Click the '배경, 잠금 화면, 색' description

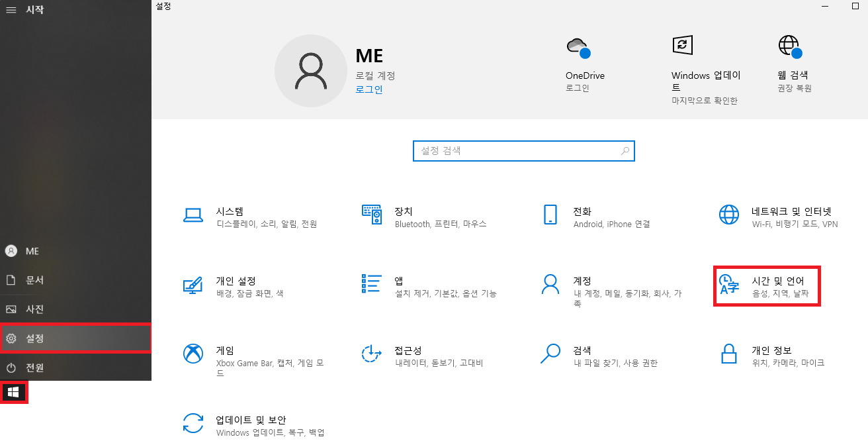coord(249,293)
